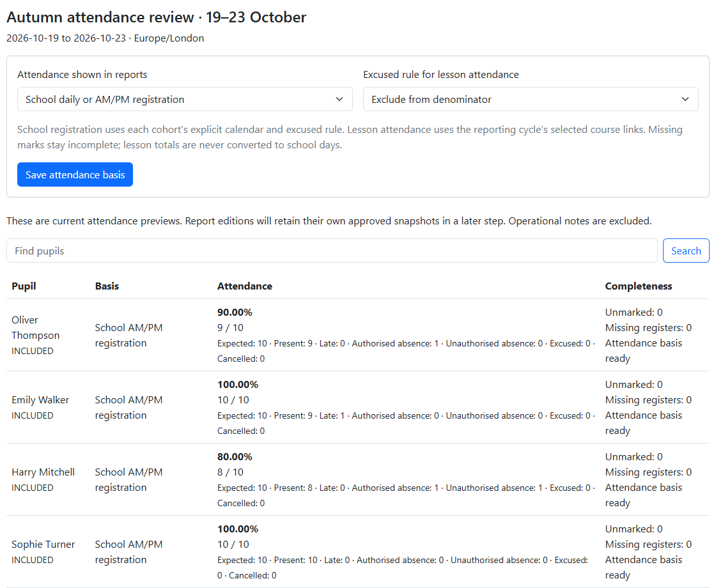Click Harry Mitchell's INCLUDED status label

point(33,488)
